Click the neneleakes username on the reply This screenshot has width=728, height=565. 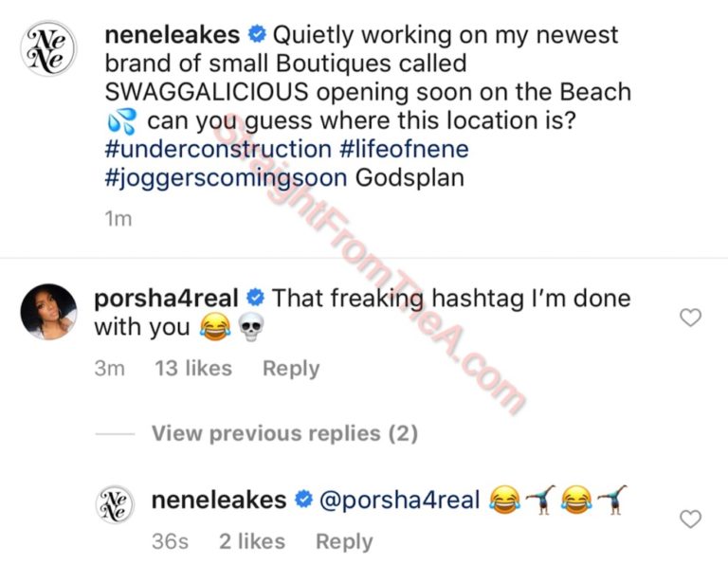(220, 499)
